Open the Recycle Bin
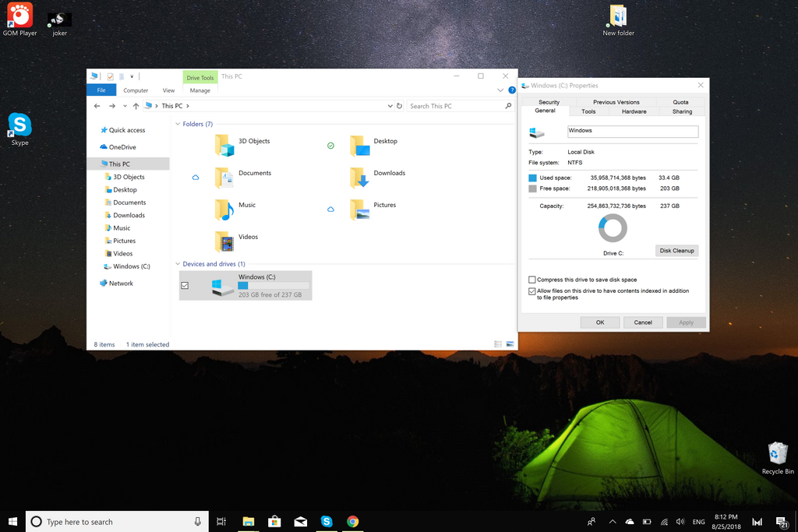798x532 pixels. 778,458
